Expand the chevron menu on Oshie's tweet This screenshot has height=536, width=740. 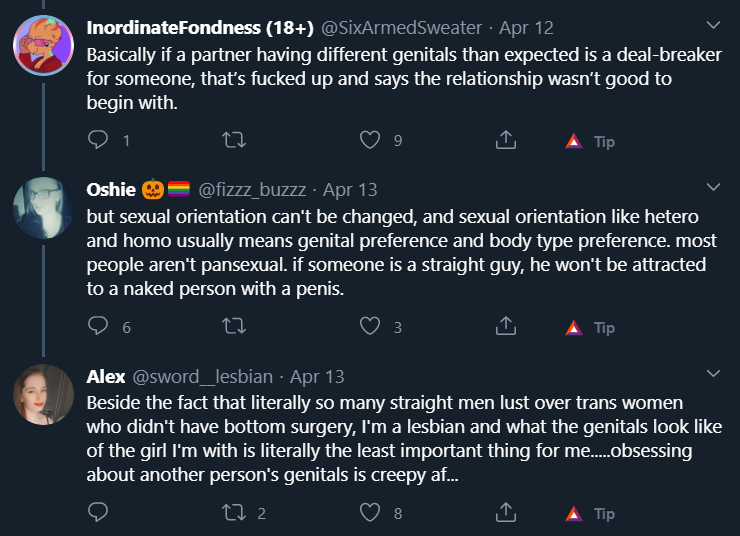pyautogui.click(x=714, y=187)
